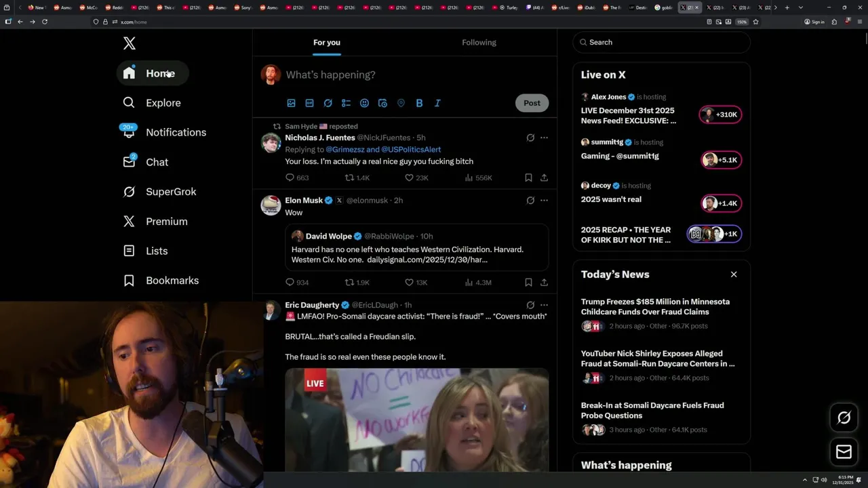Screen dimensions: 868x488
Task: Add a poll to the post
Action: tap(346, 103)
